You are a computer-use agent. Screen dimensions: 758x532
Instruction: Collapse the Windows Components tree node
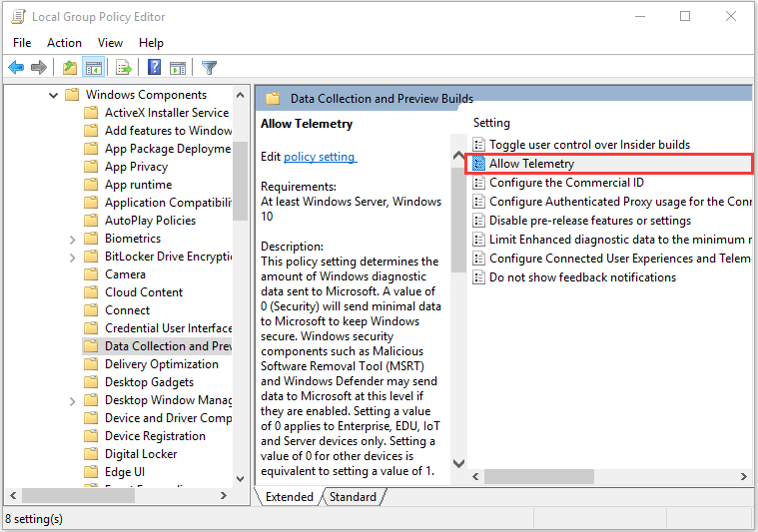pos(53,95)
